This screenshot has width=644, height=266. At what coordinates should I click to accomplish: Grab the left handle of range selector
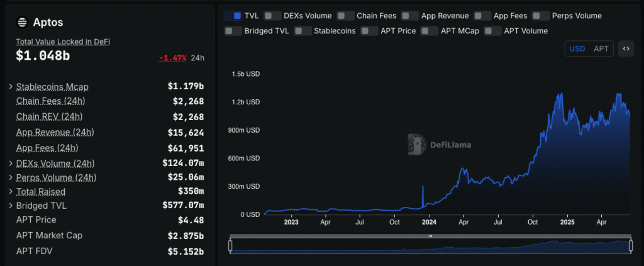point(231,247)
